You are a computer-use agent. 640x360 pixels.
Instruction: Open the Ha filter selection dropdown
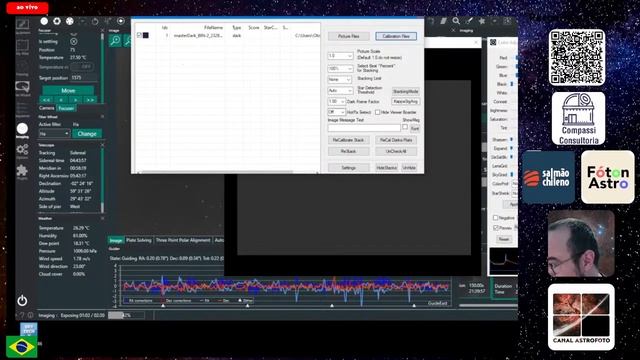[54, 134]
